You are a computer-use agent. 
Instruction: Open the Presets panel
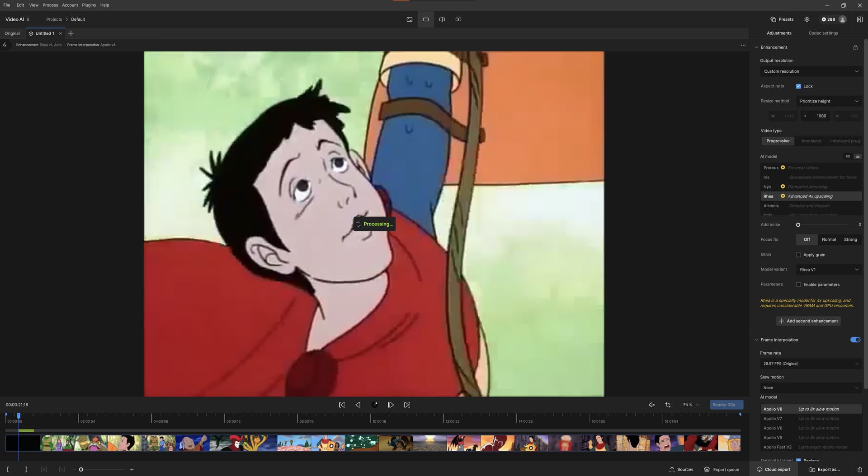782,19
